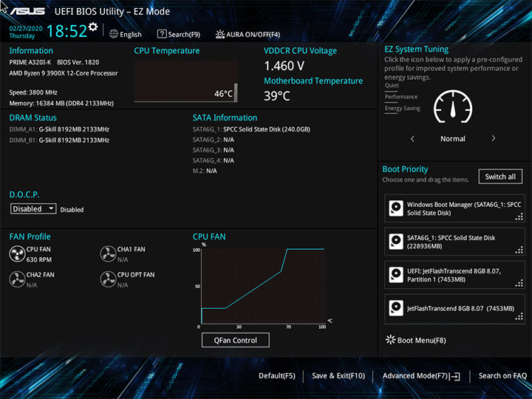The width and height of the screenshot is (532, 399).
Task: Toggle AURA ON/OFF (F4)
Action: 248,34
